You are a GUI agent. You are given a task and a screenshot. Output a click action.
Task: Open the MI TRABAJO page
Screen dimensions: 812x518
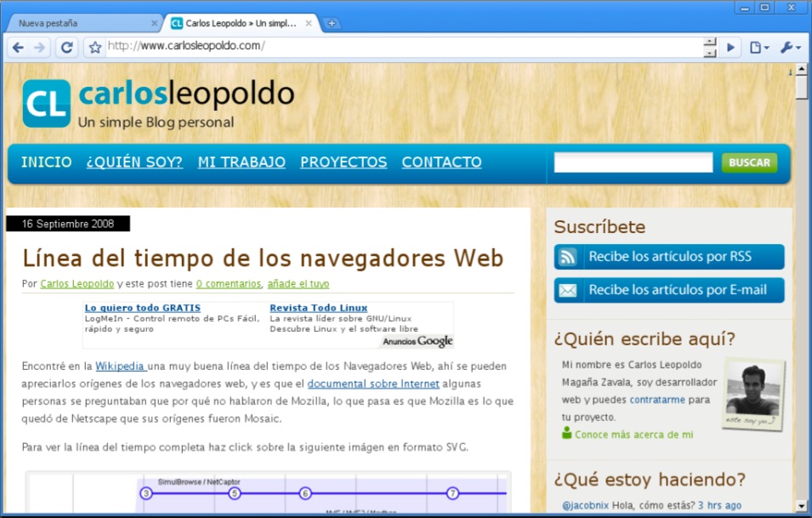pos(241,162)
